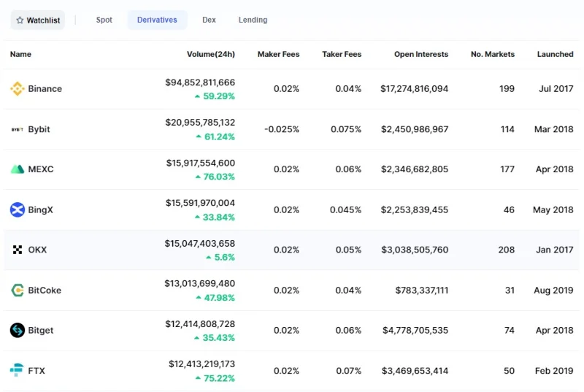584x392 pixels.
Task: Open the FTX exchange name link
Action: (36, 370)
